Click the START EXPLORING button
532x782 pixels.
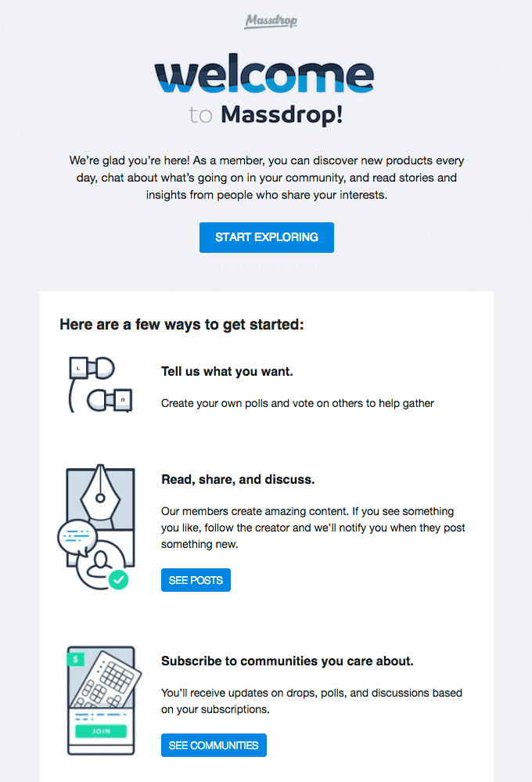pyautogui.click(x=267, y=237)
